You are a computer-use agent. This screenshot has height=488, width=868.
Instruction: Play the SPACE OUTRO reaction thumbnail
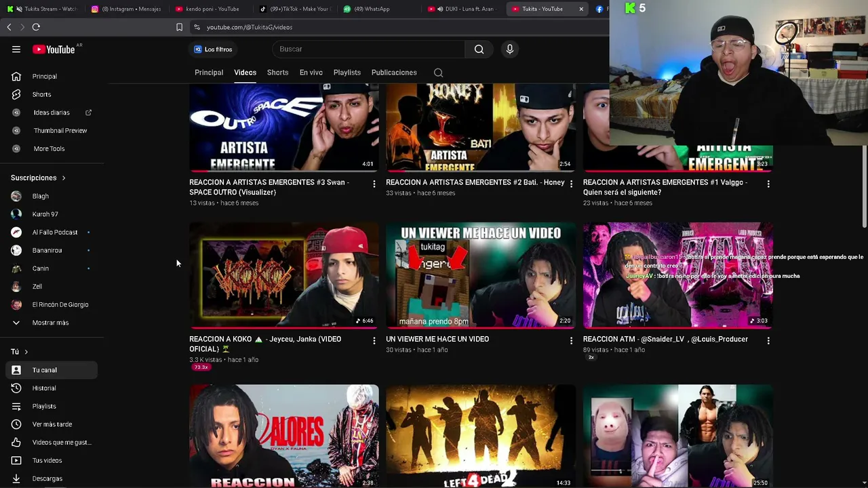point(284,127)
